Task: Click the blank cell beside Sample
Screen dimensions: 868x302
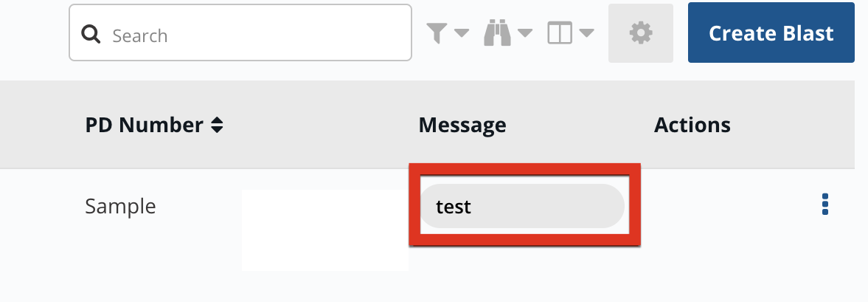Action: point(325,230)
